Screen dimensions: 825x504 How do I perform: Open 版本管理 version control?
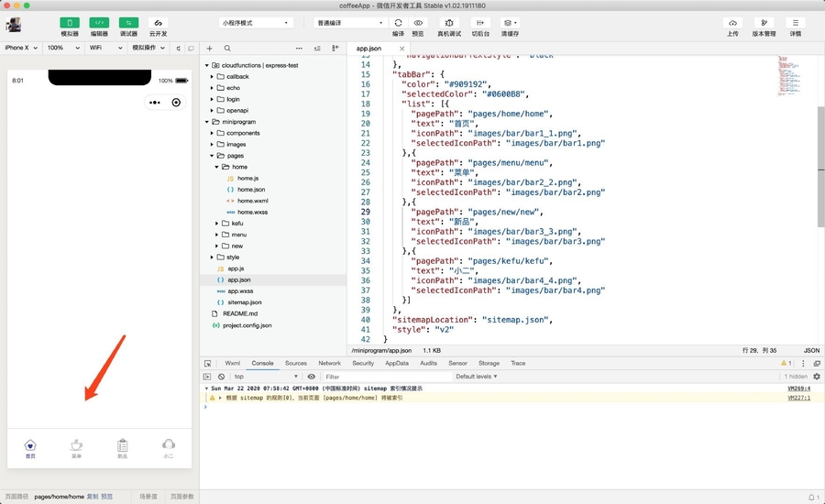[x=764, y=23]
